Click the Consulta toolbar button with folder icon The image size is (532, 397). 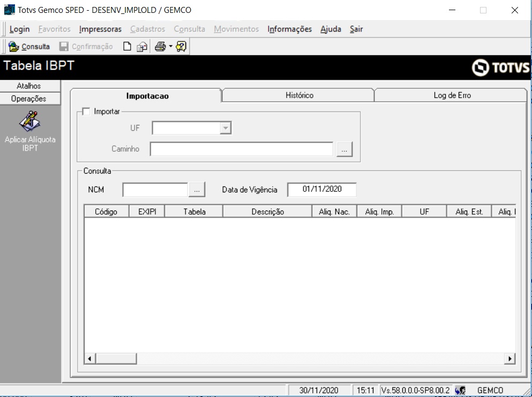29,47
